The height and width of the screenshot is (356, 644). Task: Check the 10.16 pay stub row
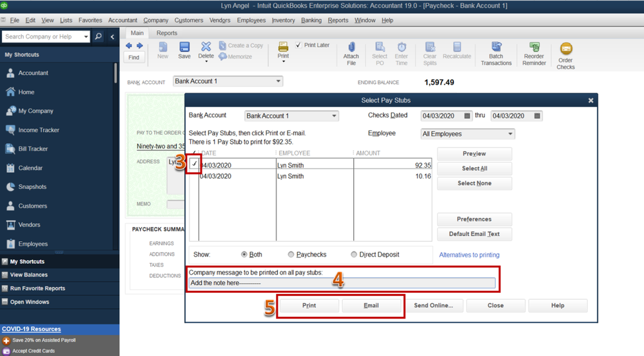point(194,176)
